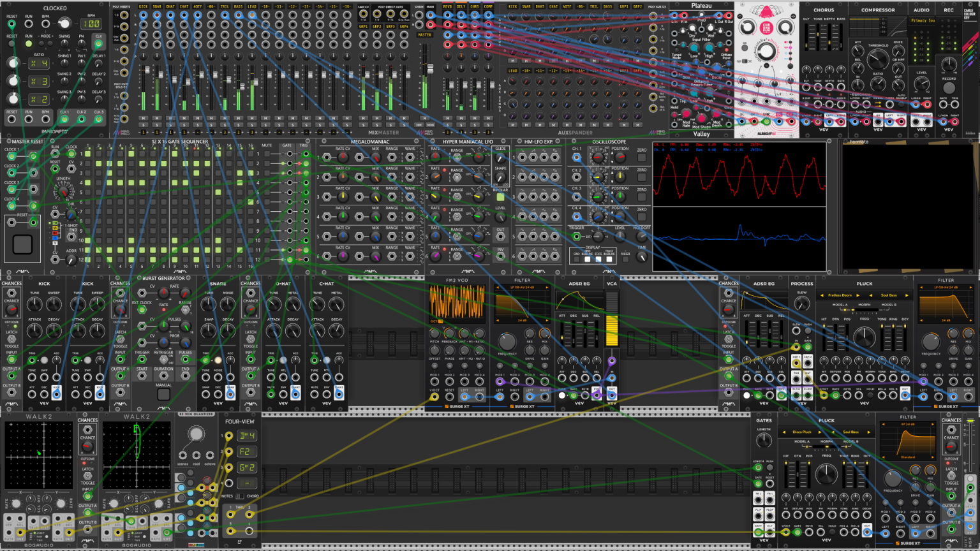
Task: Click the Clocked CLK 3 output jack
Action: pos(98,119)
